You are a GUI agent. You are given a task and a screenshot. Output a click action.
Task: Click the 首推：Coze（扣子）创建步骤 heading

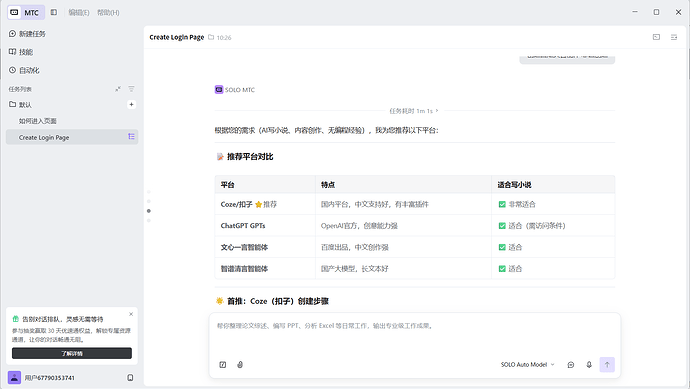[x=278, y=301]
